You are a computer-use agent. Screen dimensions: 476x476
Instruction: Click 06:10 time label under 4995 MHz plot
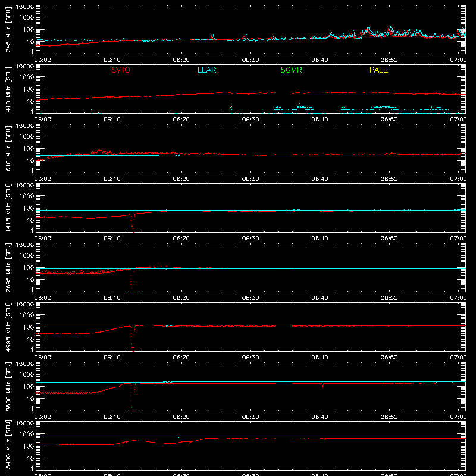[x=112, y=358]
